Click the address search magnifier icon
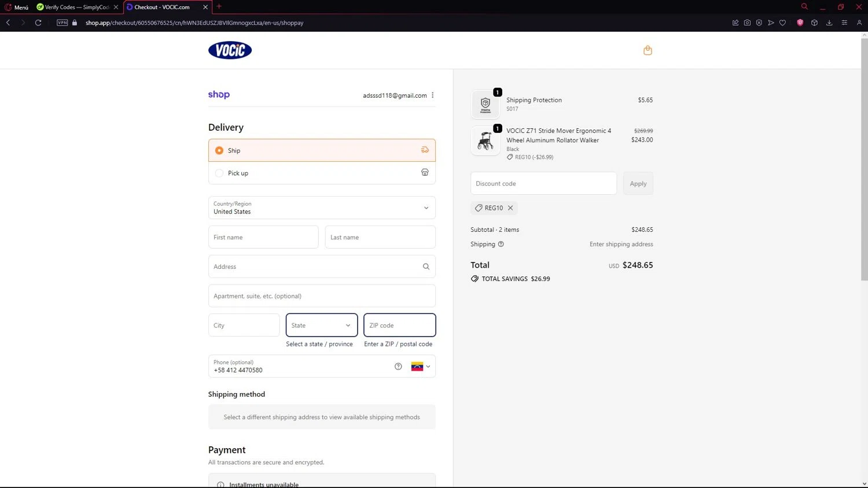 click(x=426, y=267)
